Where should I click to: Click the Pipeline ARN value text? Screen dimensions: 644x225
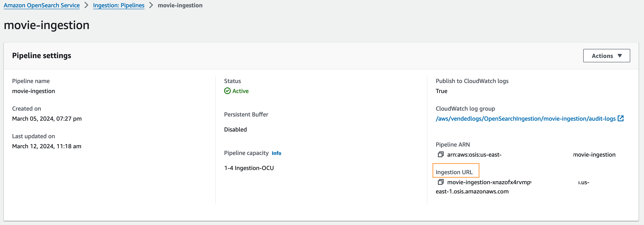coord(474,155)
